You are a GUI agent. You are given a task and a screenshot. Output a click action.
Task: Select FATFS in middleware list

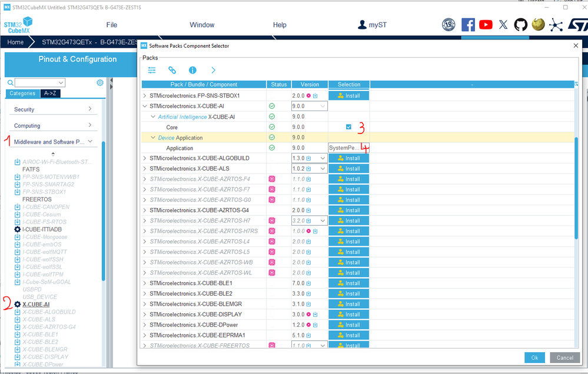[31, 169]
